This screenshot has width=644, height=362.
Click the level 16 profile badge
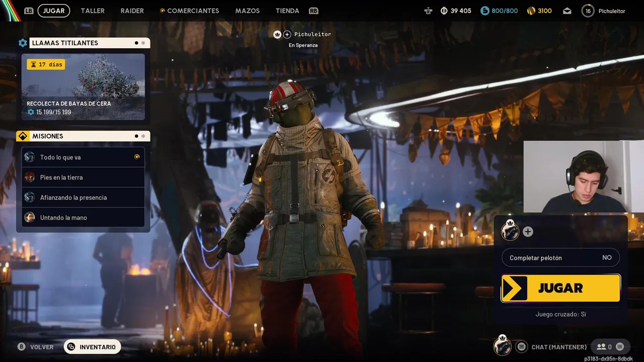coord(588,11)
